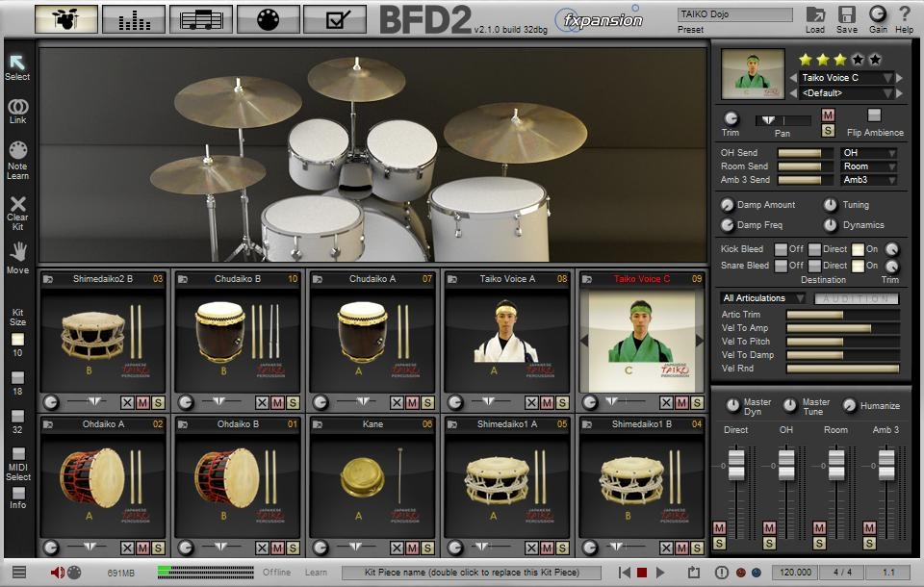Expand the All Articulations dropdown
The image size is (924, 587).
762,298
